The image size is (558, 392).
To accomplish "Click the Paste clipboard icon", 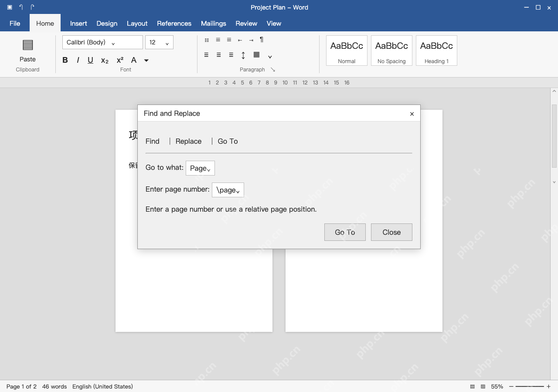I will pos(27,45).
